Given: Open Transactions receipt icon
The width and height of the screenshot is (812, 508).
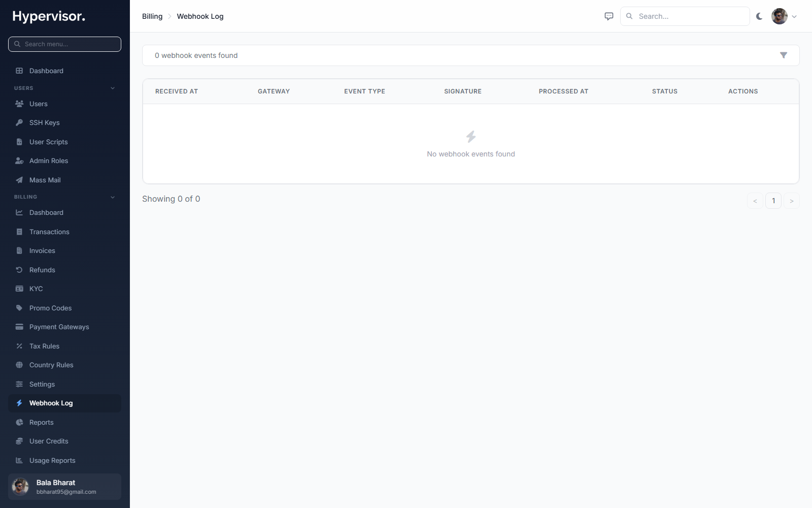Looking at the screenshot, I should pos(19,232).
